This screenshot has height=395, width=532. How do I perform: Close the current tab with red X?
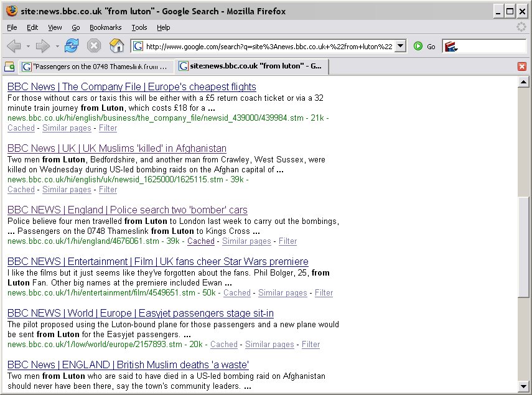pos(522,67)
